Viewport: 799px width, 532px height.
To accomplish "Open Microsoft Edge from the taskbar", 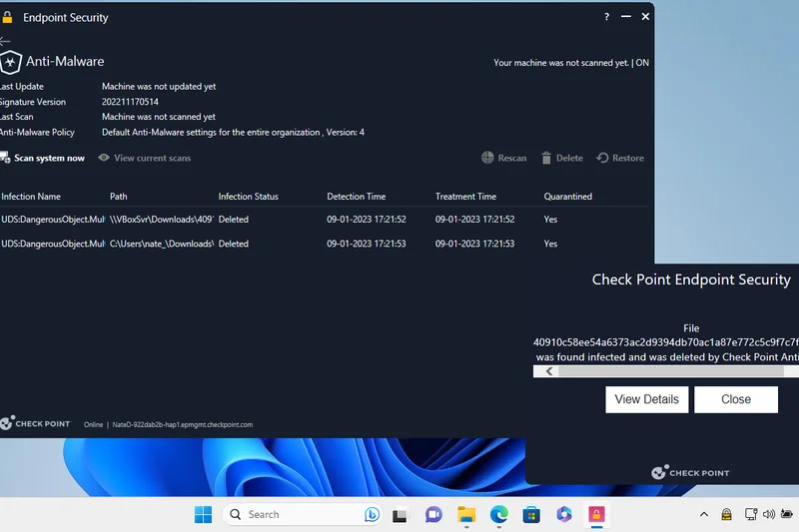I will (498, 514).
